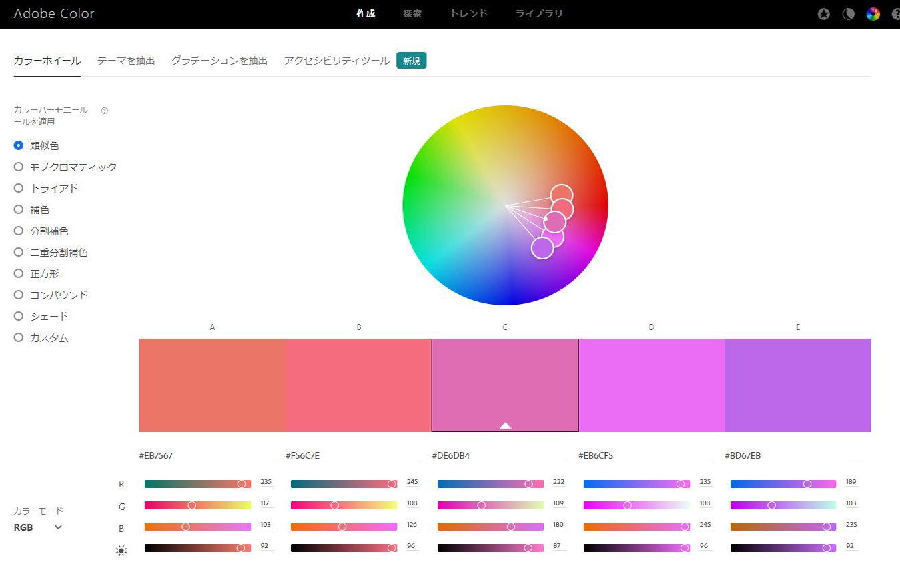Open help via the top-right question mark icon
The height and width of the screenshot is (588, 900).
pos(895,14)
